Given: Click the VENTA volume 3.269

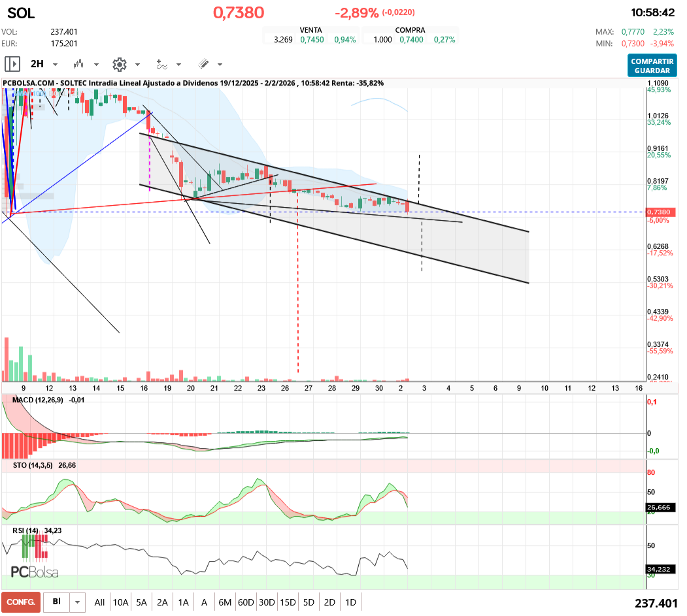Looking at the screenshot, I should click(x=283, y=40).
